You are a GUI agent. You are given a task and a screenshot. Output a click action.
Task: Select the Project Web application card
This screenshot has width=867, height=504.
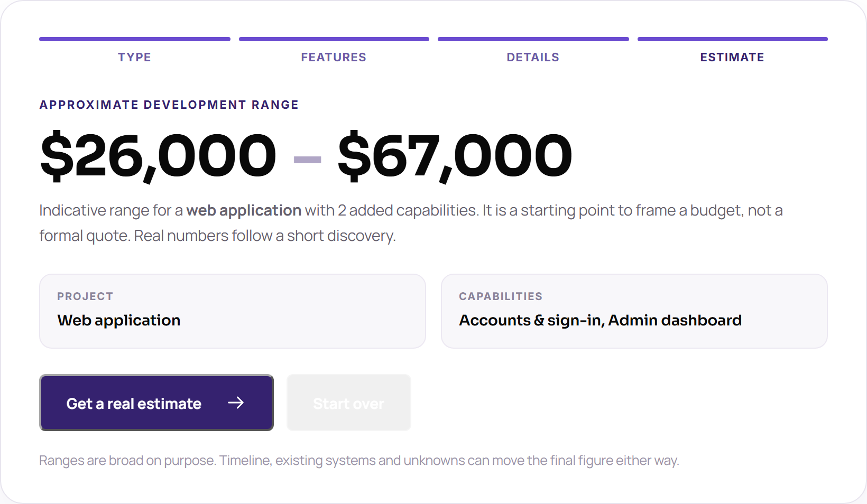(233, 311)
